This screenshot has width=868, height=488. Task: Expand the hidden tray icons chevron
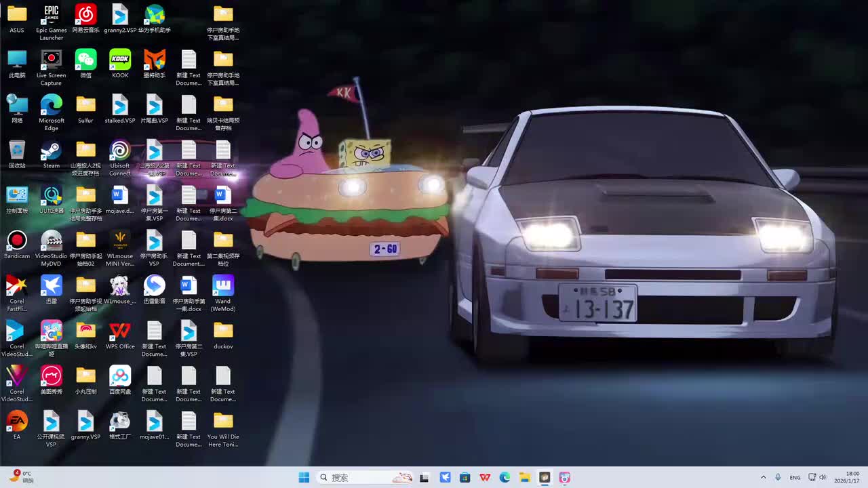[x=763, y=477]
